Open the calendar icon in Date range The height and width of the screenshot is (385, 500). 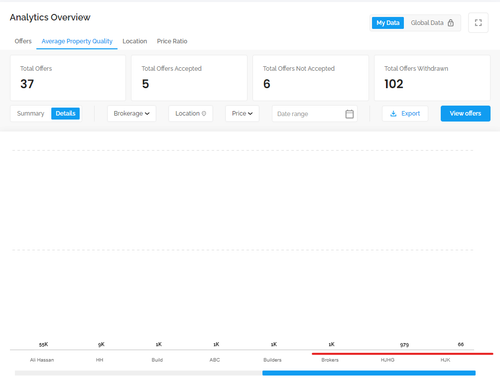click(x=349, y=114)
